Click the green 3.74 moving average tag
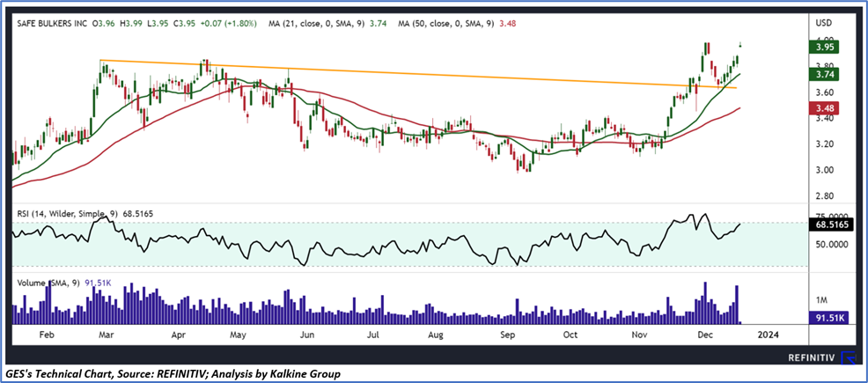This screenshot has height=383, width=868. tap(825, 74)
